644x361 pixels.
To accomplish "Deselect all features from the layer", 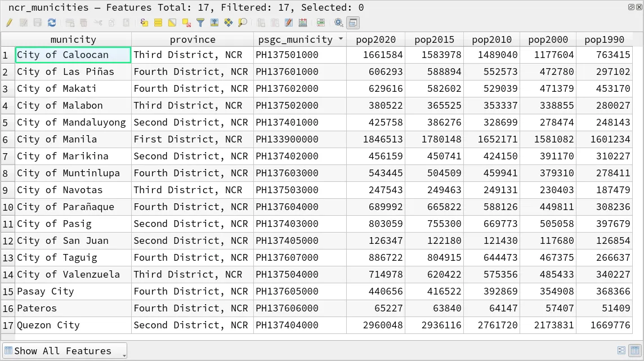I will coord(186,23).
